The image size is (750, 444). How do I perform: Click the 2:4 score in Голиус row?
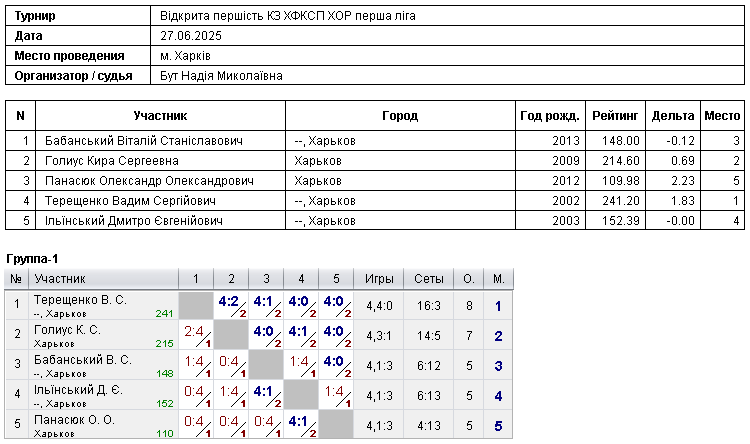(x=194, y=331)
